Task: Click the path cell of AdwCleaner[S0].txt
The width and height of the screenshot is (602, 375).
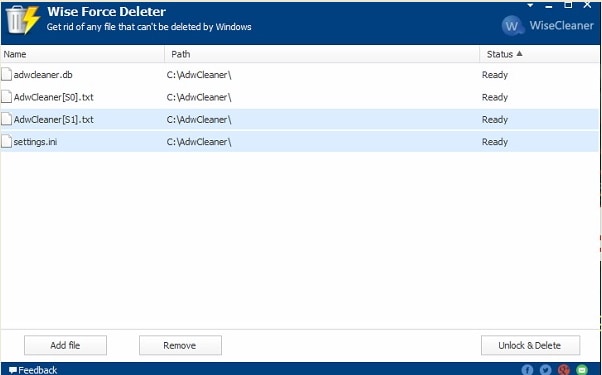Action: click(199, 97)
